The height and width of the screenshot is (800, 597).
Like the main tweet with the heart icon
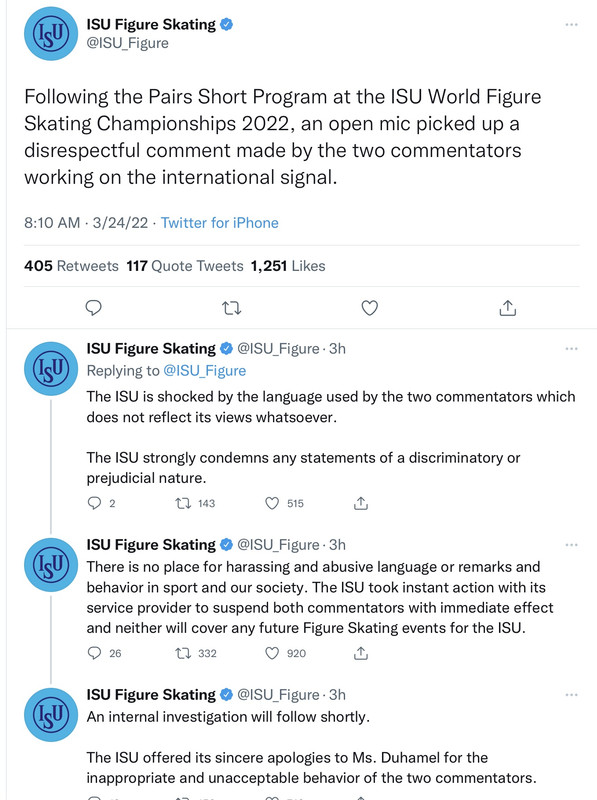[x=369, y=308]
